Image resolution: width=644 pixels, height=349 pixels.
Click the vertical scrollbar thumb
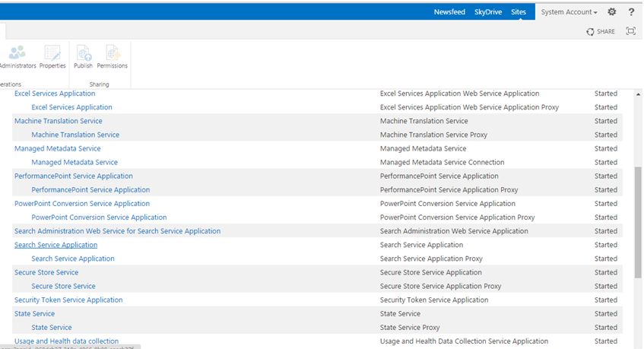tap(638, 221)
